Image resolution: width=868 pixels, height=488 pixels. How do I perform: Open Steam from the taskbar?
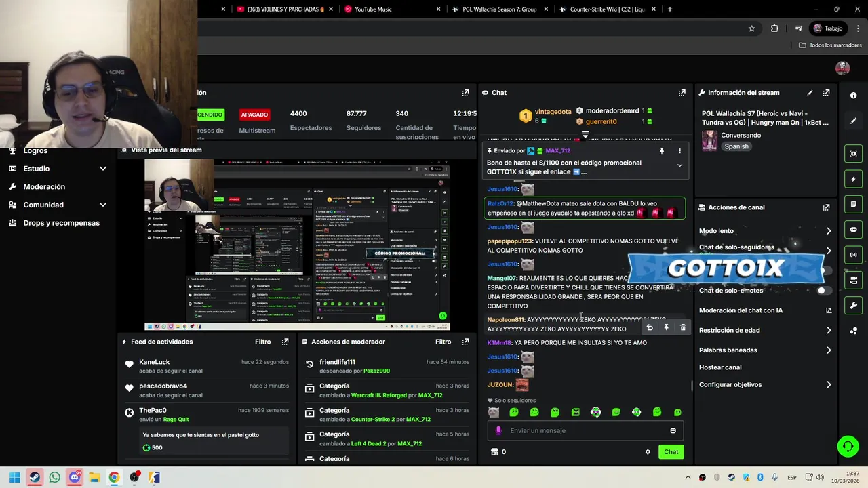(35, 477)
